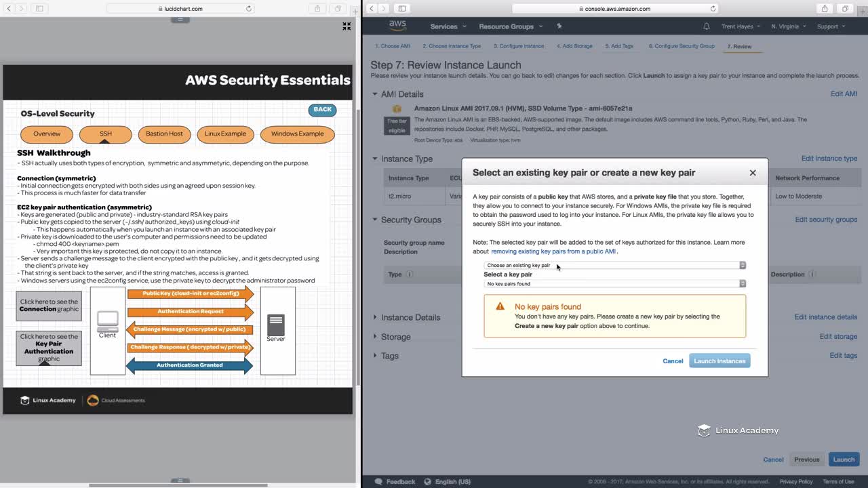
Task: Click the console.aws.amazon.com address bar
Action: 615,9
